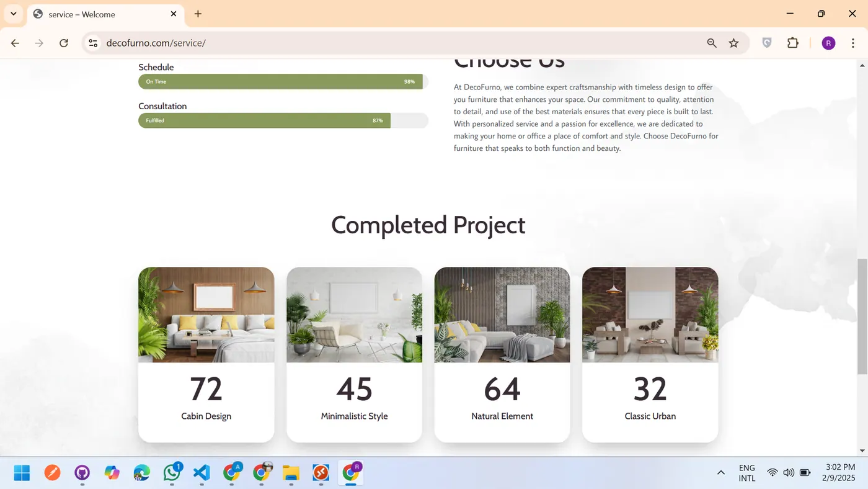Click the speaker volume icon
This screenshot has width=868, height=489.
tap(789, 473)
